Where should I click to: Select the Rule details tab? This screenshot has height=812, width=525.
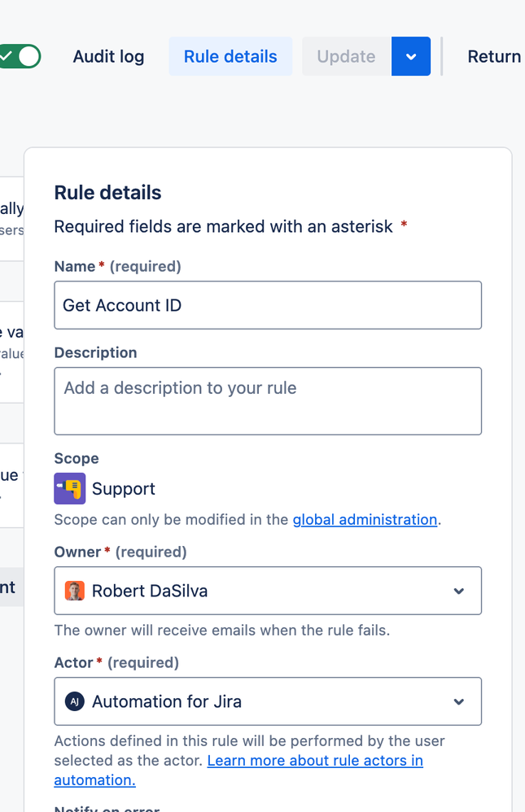pyautogui.click(x=230, y=57)
